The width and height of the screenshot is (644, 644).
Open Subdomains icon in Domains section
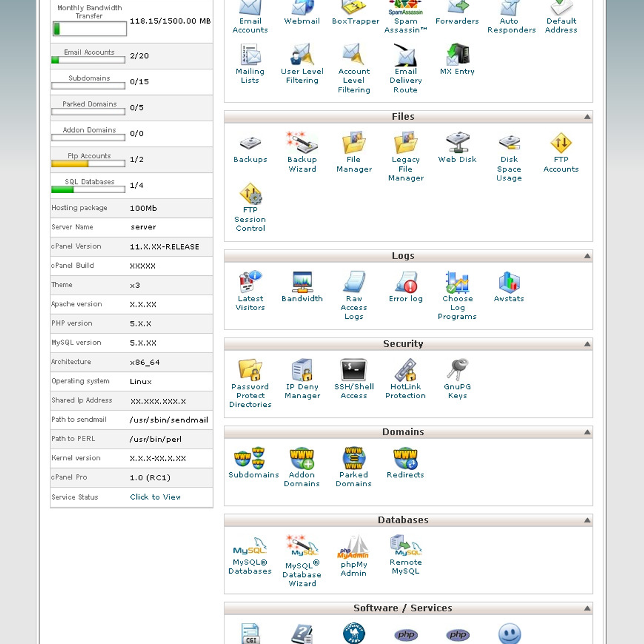point(253,463)
